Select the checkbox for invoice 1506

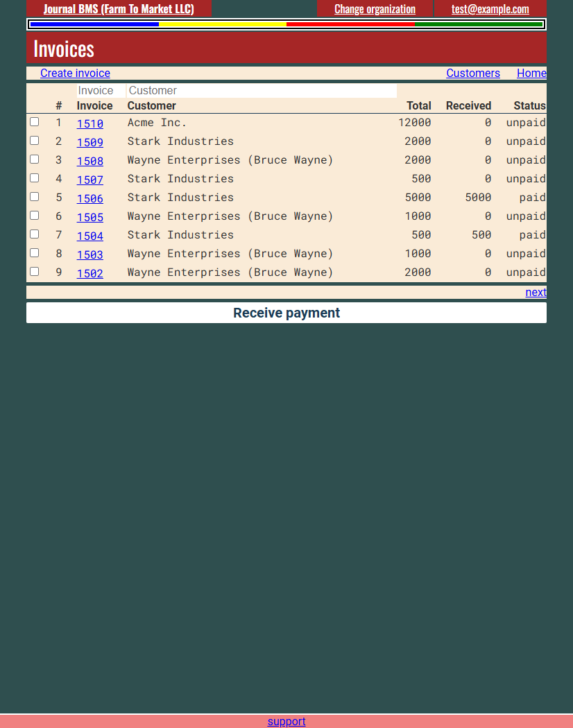click(35, 197)
